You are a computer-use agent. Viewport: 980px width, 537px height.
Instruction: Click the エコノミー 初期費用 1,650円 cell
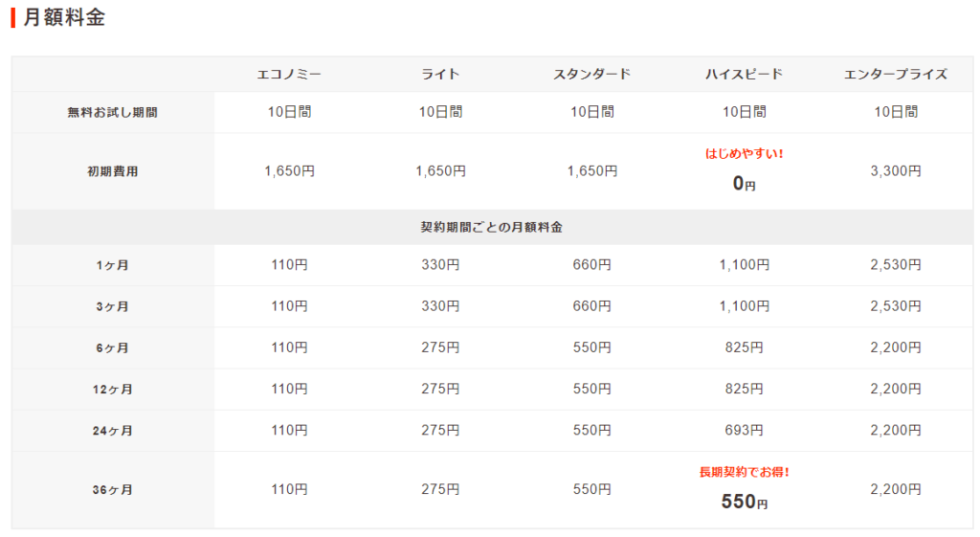click(289, 170)
